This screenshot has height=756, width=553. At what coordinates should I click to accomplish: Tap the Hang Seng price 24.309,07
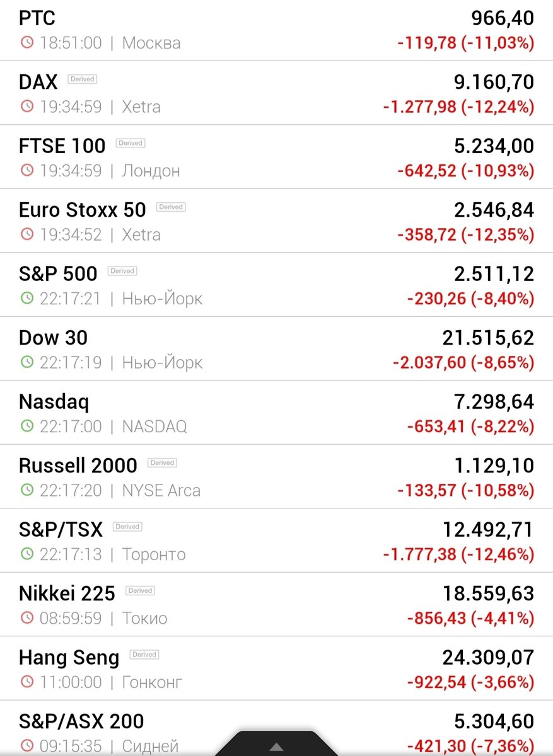tap(488, 657)
